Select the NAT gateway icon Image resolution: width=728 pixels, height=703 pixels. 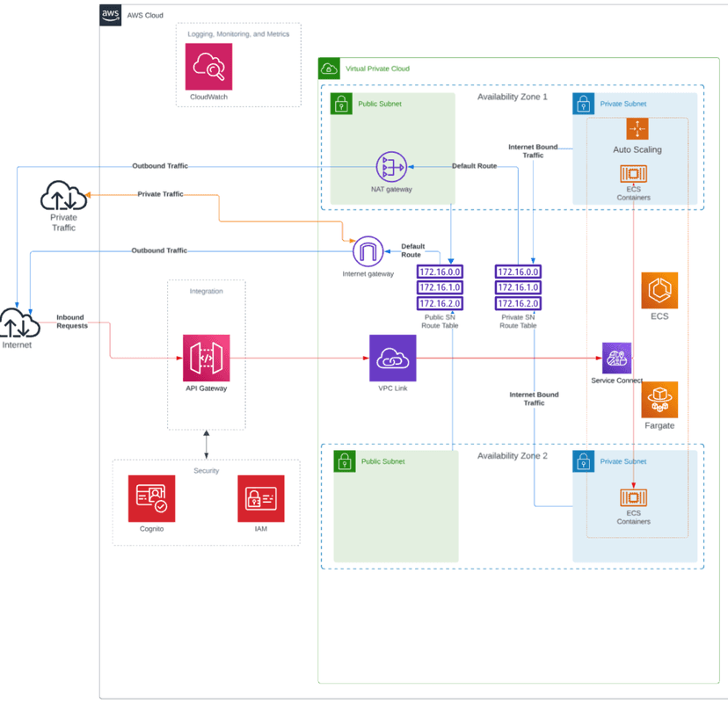[390, 167]
